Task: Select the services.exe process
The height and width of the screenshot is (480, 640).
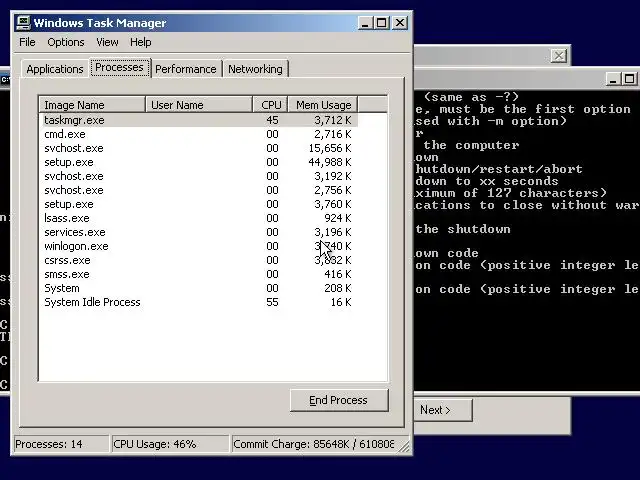Action: pos(199,232)
